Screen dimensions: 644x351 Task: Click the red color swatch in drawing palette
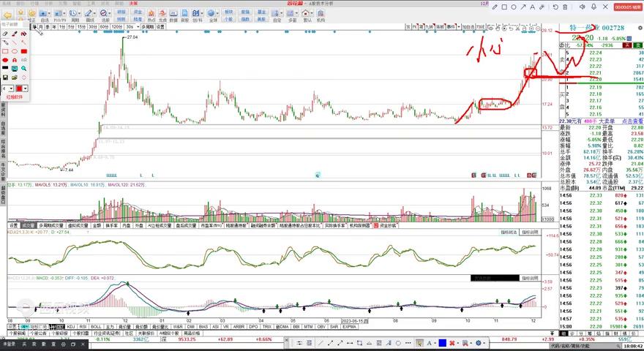pos(19,88)
